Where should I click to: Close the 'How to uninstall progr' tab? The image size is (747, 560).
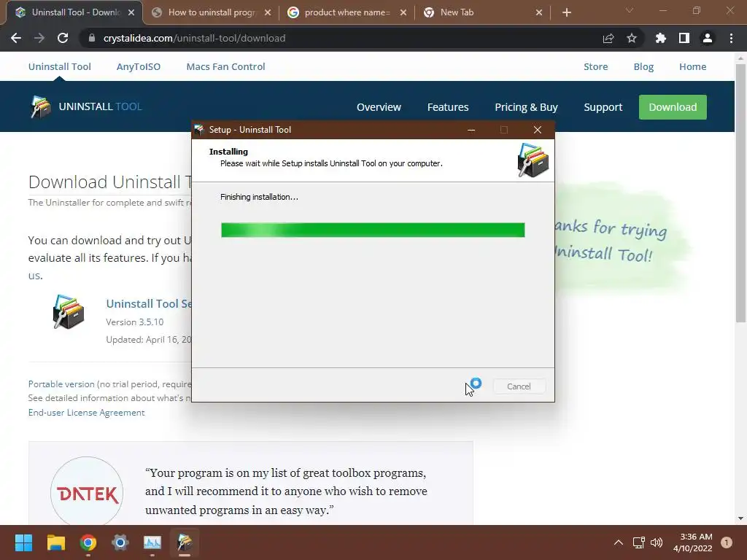click(268, 12)
